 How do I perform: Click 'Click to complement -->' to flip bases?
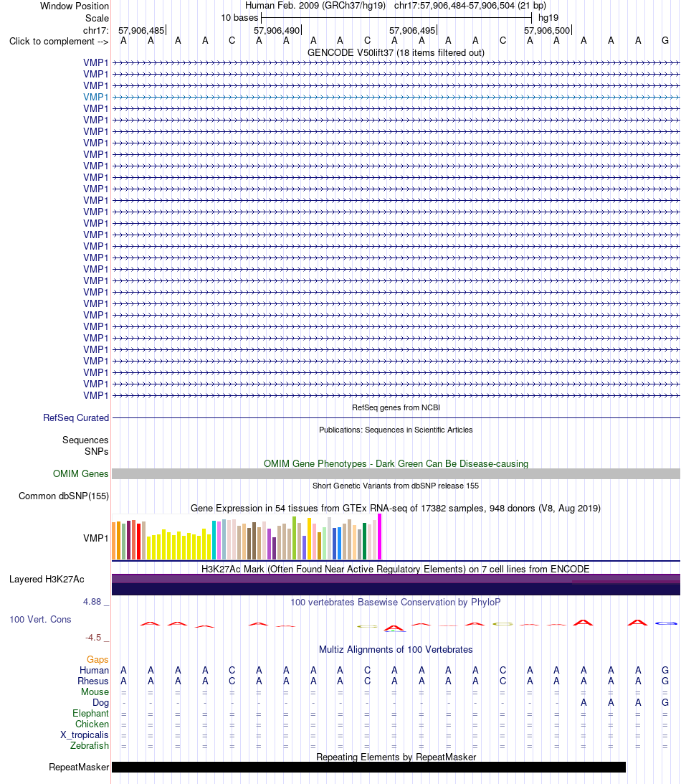point(59,42)
